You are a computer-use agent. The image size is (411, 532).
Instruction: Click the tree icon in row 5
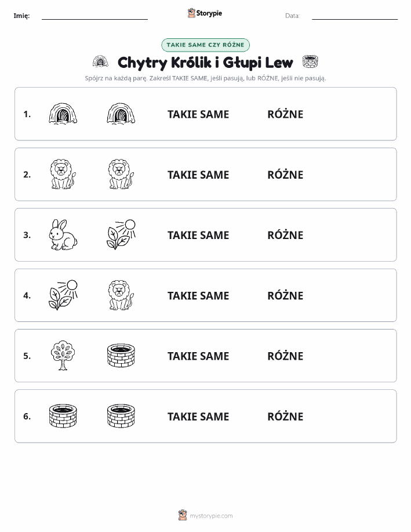coord(63,356)
